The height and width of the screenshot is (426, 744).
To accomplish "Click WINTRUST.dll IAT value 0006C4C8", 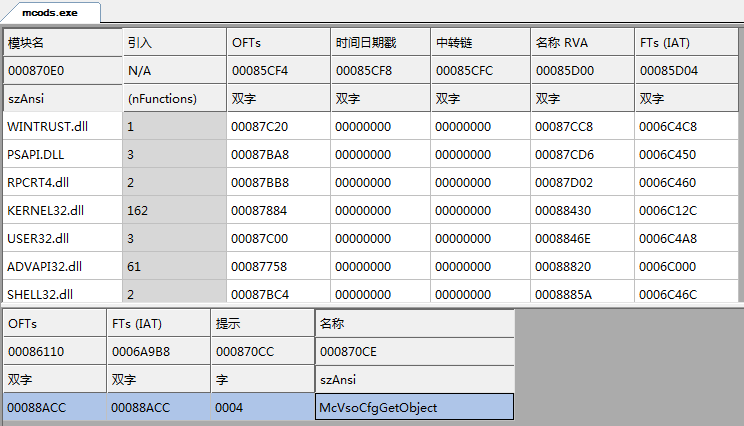I will coord(687,127).
